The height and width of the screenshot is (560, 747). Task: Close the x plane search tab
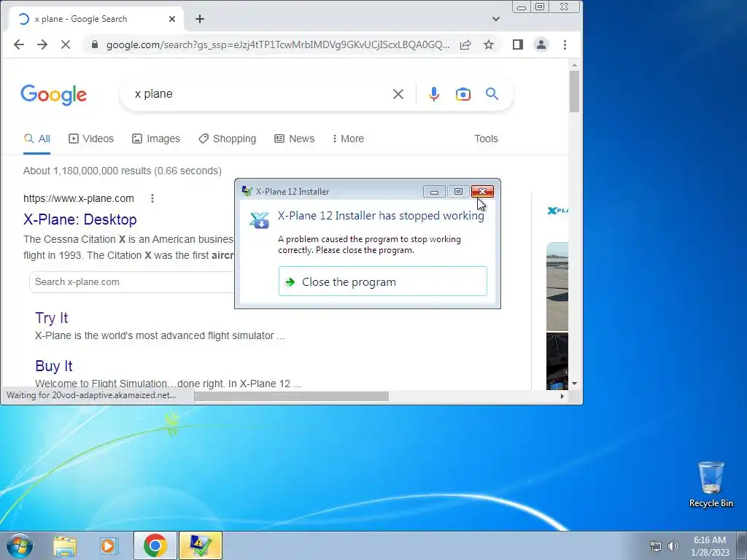point(172,19)
